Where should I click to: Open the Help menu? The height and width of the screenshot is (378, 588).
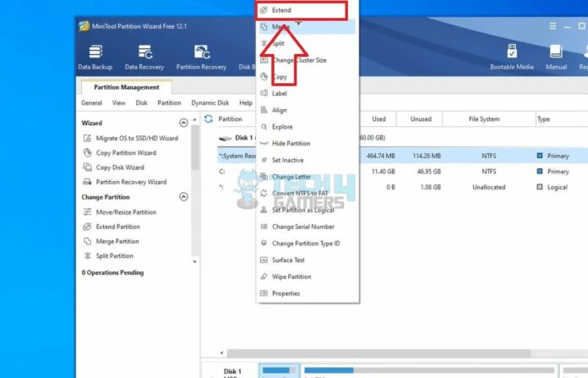click(246, 103)
